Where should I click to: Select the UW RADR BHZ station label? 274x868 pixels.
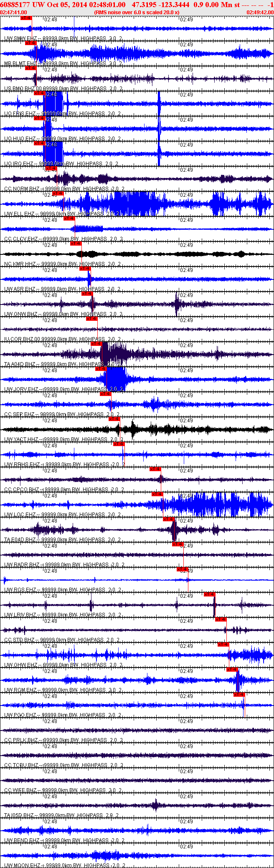click(63, 565)
